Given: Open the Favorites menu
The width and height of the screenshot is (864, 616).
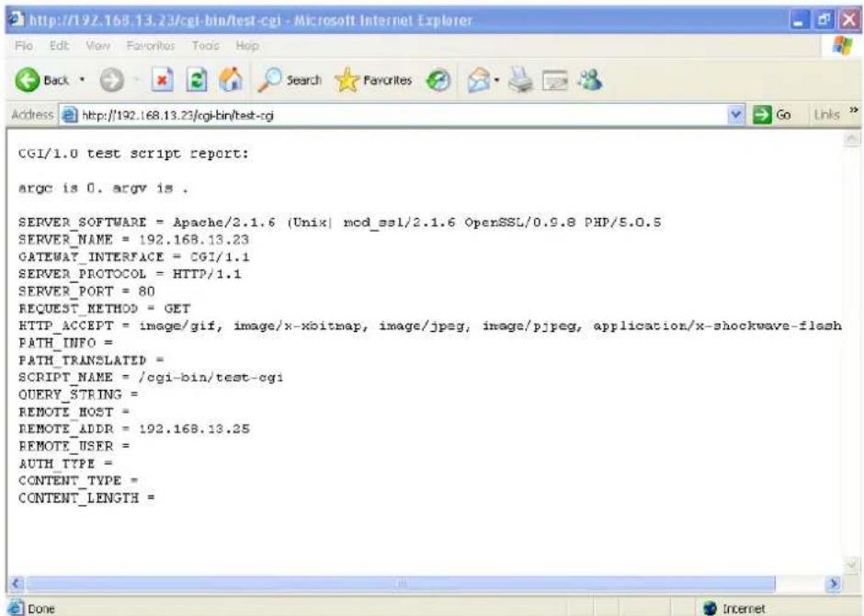Looking at the screenshot, I should click(151, 46).
